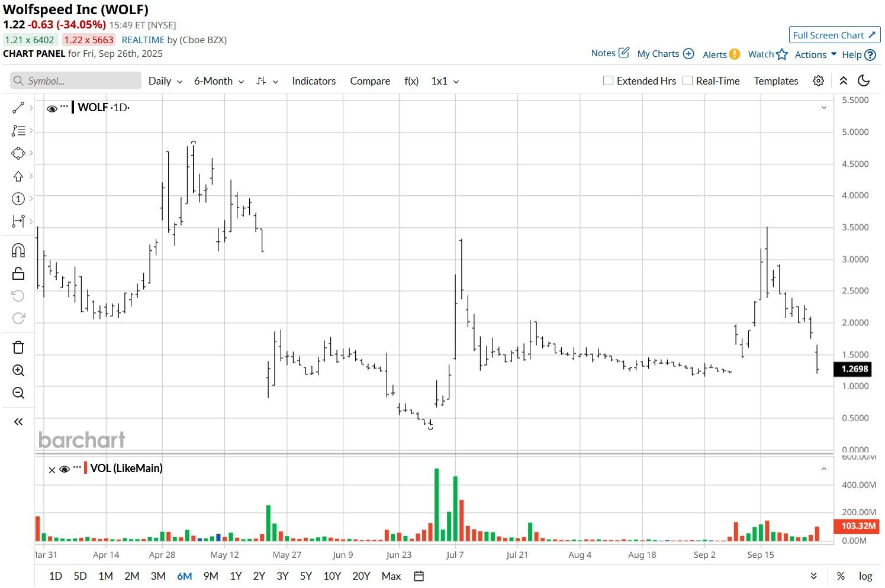Click the Help question mark icon
Image resolution: width=885 pixels, height=588 pixels.
click(x=870, y=54)
